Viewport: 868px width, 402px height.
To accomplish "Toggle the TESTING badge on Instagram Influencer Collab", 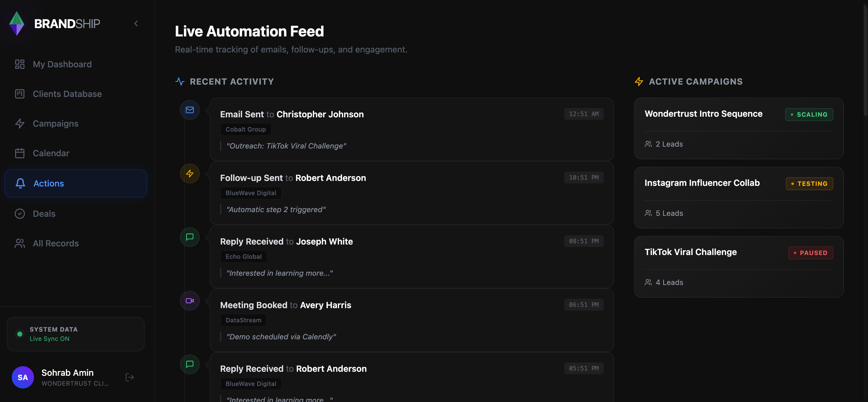I will pyautogui.click(x=809, y=183).
